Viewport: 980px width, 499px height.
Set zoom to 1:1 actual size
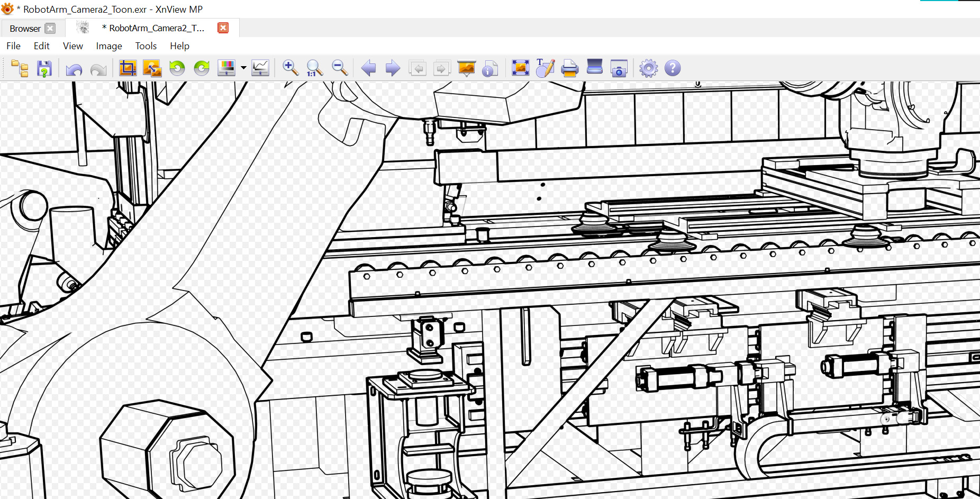314,68
